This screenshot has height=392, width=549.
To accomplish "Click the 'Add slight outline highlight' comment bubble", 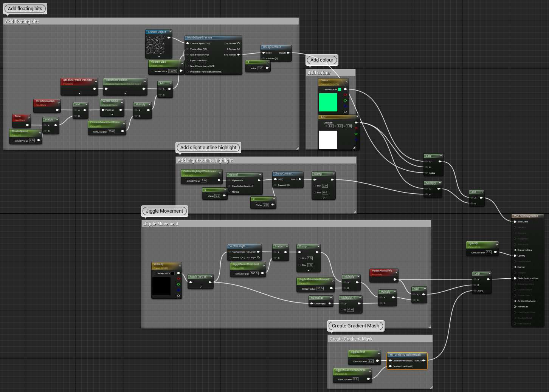I will click(208, 147).
